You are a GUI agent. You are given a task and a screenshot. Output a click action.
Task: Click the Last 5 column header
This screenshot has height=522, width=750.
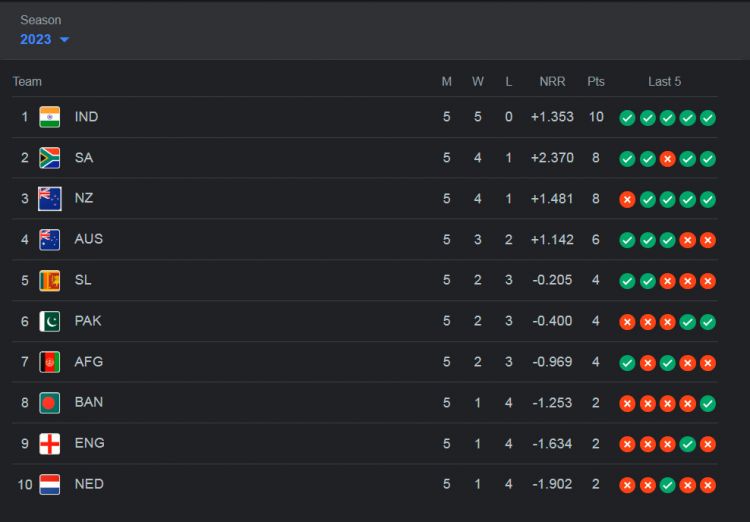664,82
